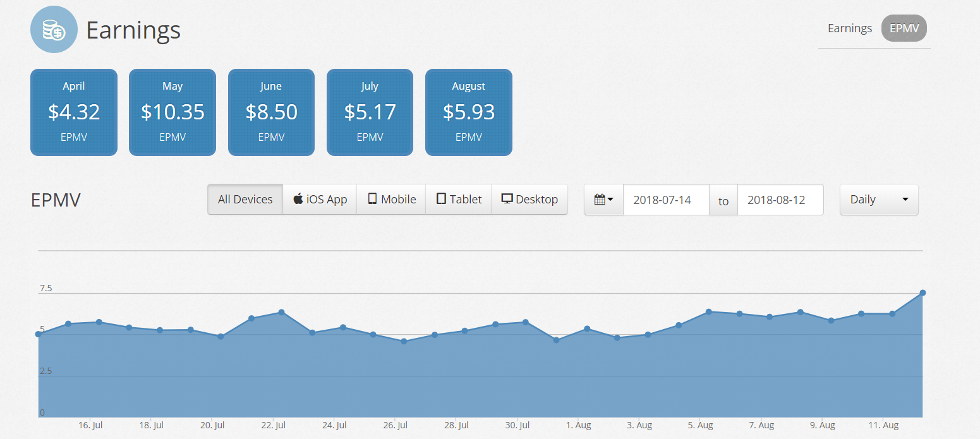Filter chart by Mobile devices
The image size is (980, 439).
click(392, 200)
